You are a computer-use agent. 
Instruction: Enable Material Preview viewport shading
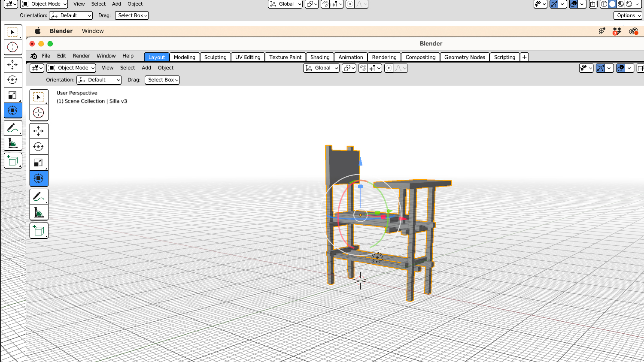[x=621, y=4]
